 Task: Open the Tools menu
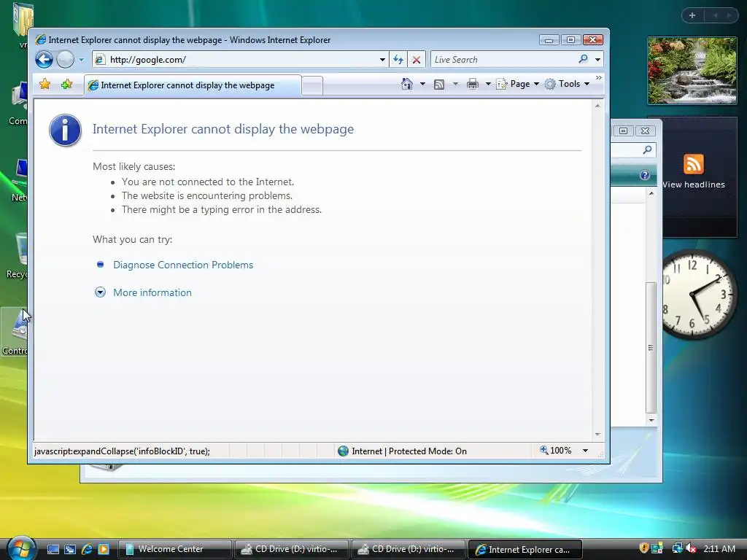(567, 84)
